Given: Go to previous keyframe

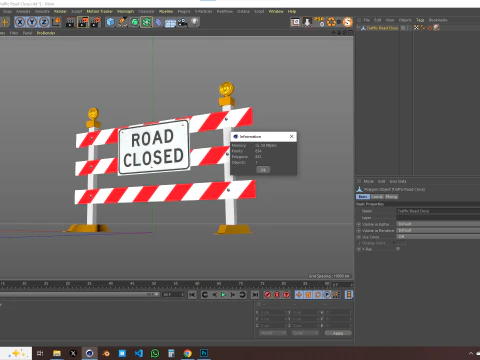Looking at the screenshot, I should click(x=205, y=295).
